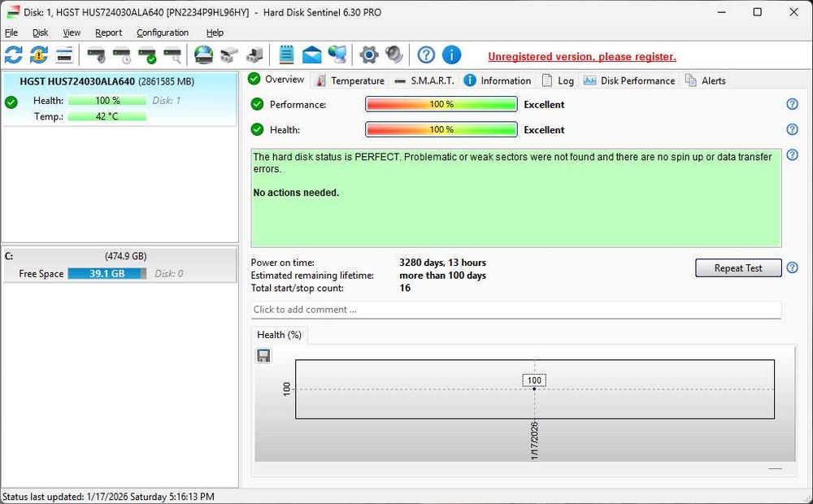Open the Disk menu

tap(40, 33)
